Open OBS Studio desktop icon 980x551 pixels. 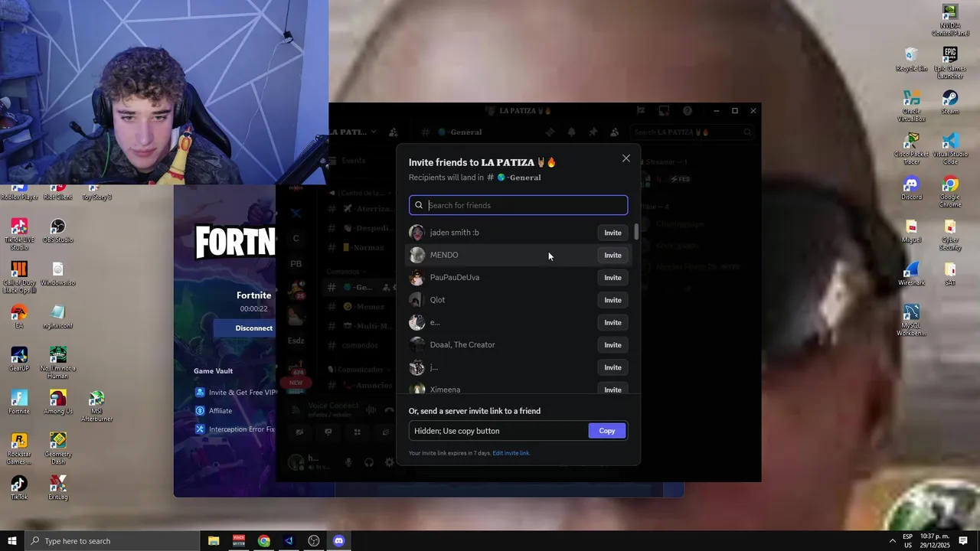tap(57, 230)
